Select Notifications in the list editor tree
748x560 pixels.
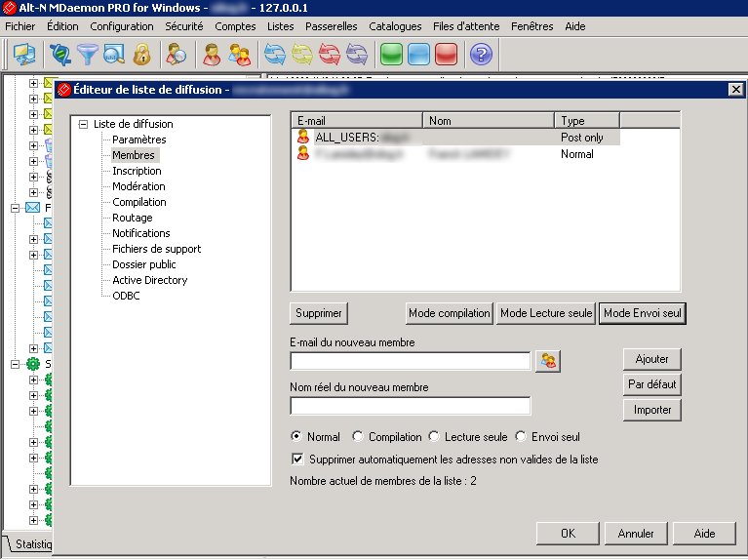141,233
